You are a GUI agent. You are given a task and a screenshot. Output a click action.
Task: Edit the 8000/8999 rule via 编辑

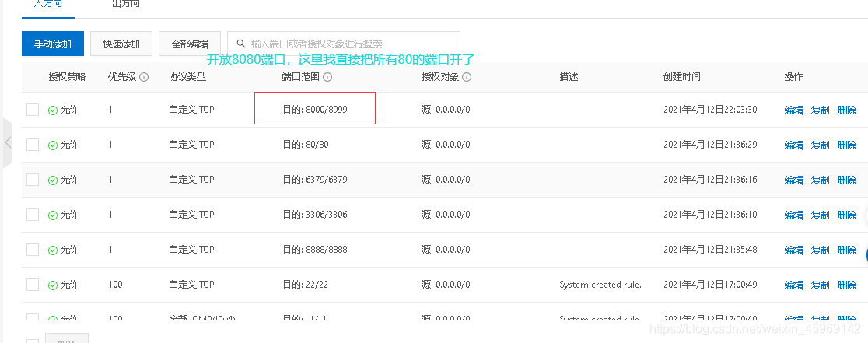(794, 110)
